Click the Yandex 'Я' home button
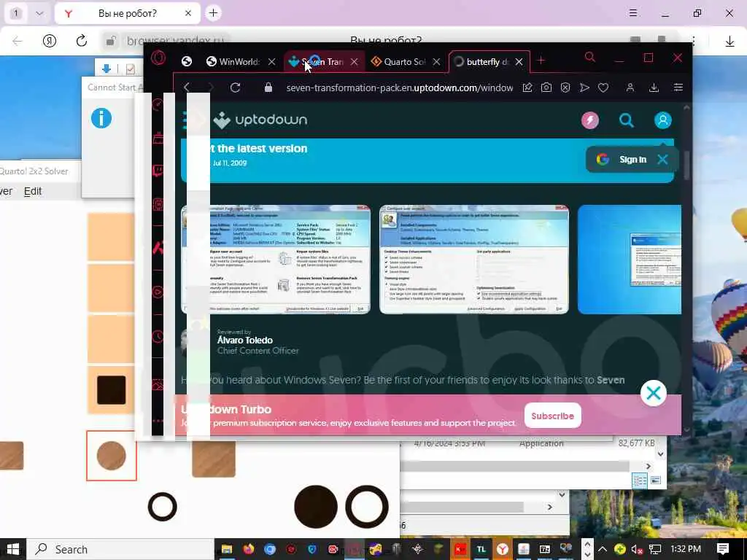Screen dimensions: 747x560 click(50, 41)
